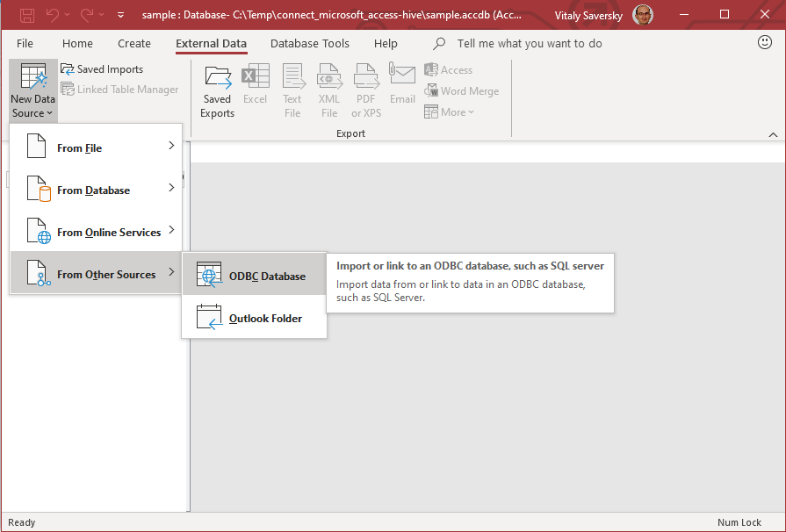Open the File tab
This screenshot has width=786, height=532.
click(x=25, y=44)
